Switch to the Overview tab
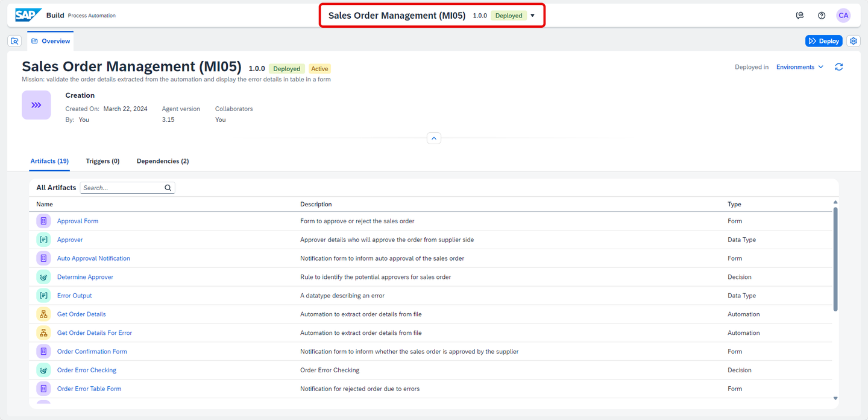868x420 pixels. (51, 41)
